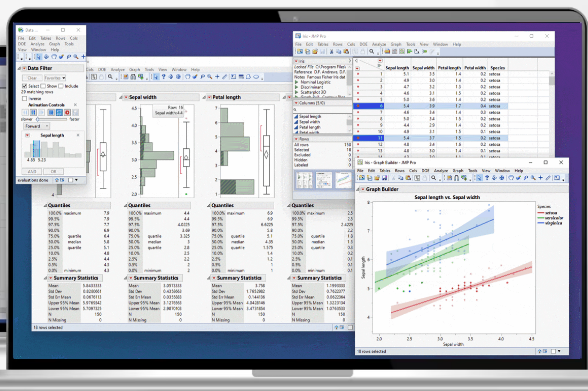The height and width of the screenshot is (391, 588).
Task: Click the Species column header
Action: point(498,68)
